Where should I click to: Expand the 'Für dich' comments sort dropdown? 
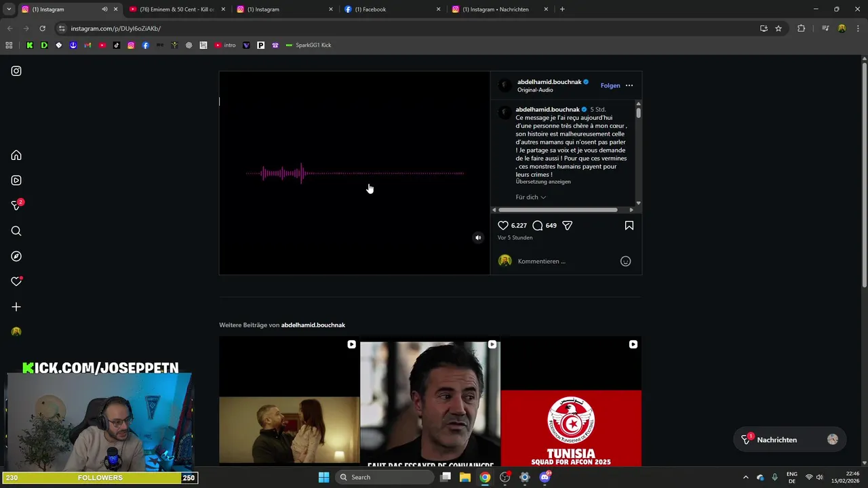click(x=531, y=197)
